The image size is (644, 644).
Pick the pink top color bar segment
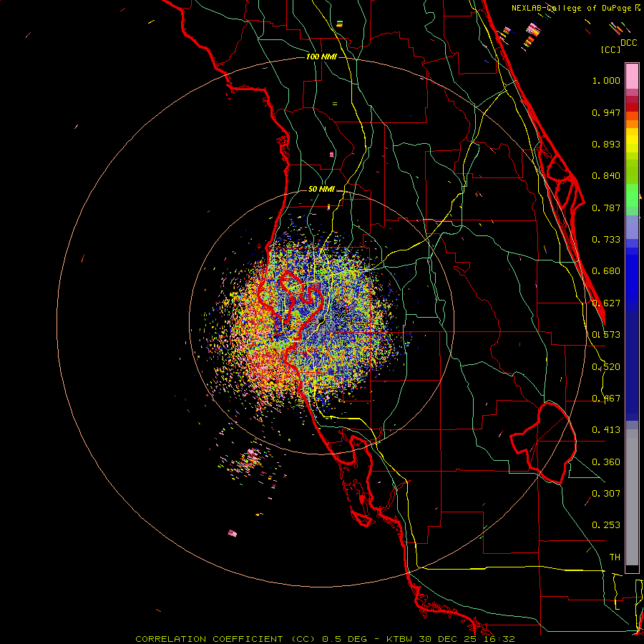pyautogui.click(x=632, y=77)
